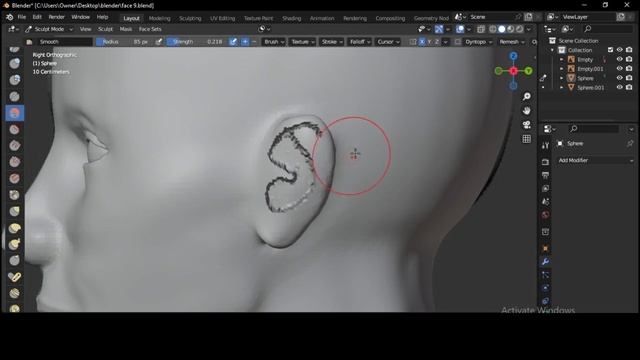
Task: Open the Remesh dropdown
Action: tap(512, 42)
